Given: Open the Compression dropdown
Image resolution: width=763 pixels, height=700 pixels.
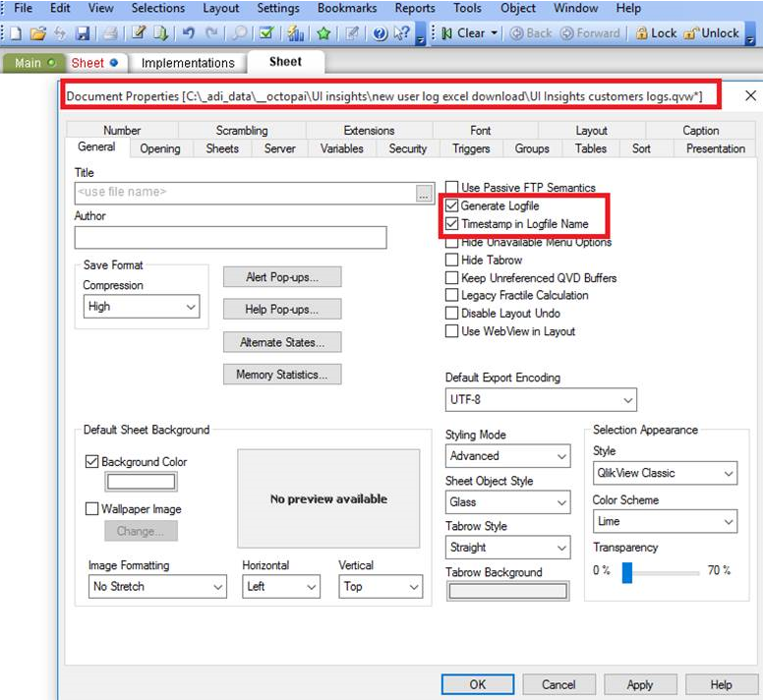Looking at the screenshot, I should pyautogui.click(x=142, y=307).
